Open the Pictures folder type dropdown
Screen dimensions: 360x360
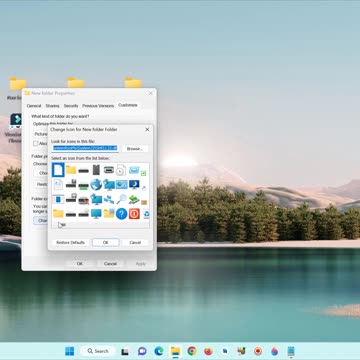point(41,134)
